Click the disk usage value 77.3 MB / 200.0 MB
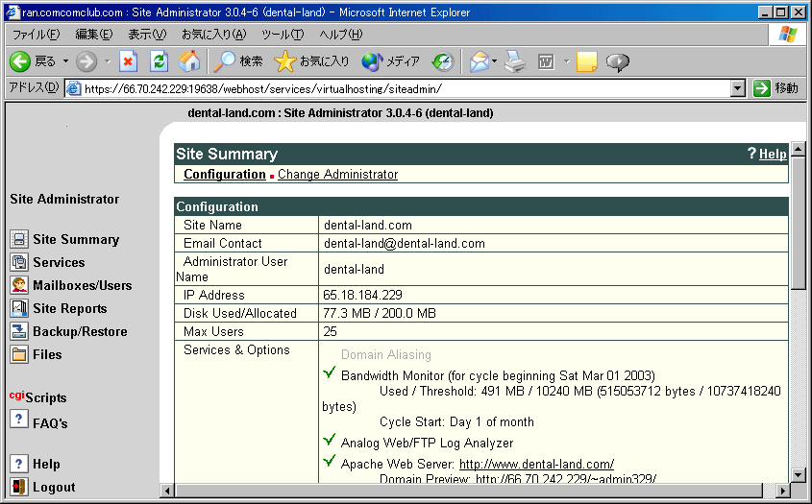812x504 pixels. (x=380, y=313)
